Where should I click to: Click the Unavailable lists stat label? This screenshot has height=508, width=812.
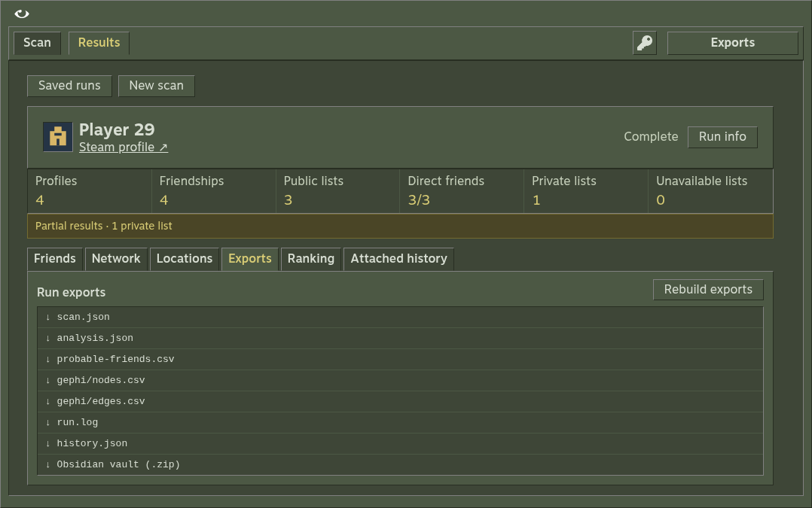(x=702, y=181)
